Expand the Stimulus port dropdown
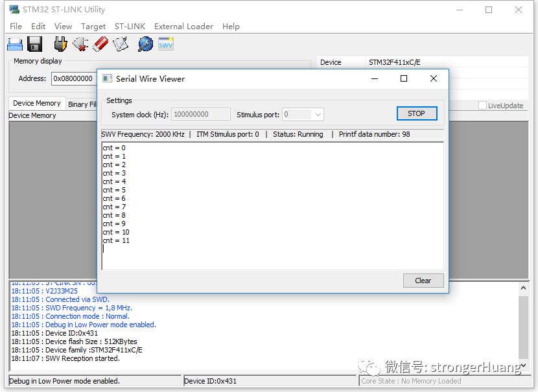538x392 pixels. [318, 115]
